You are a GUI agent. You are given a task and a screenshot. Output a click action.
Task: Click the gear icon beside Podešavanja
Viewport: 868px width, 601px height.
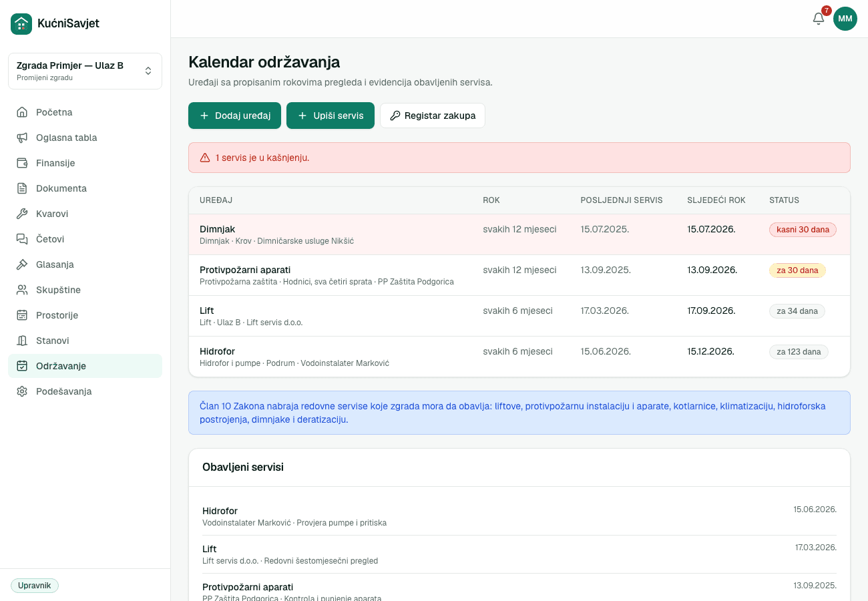pyautogui.click(x=22, y=391)
